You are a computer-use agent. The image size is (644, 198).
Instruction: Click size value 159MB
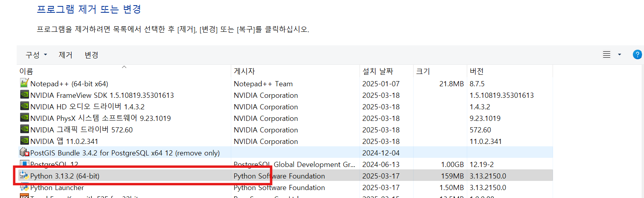point(453,176)
